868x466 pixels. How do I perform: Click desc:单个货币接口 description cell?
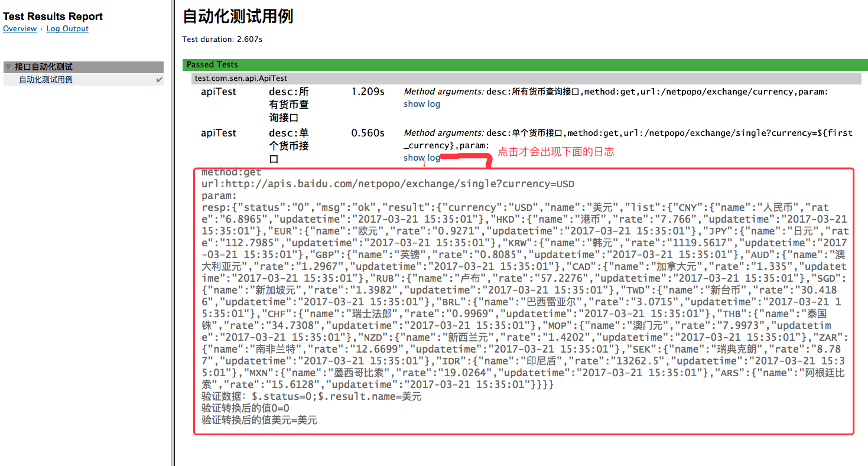[289, 146]
